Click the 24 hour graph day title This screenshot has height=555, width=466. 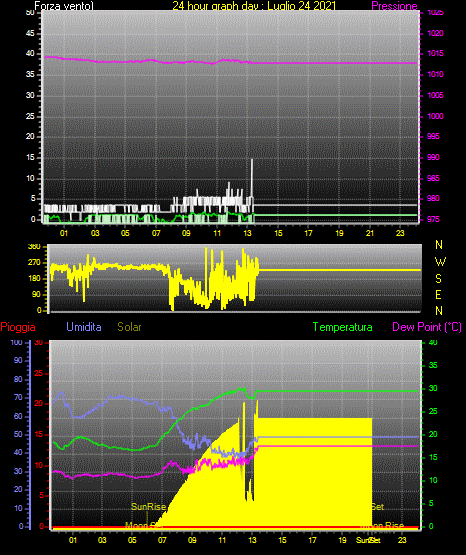(x=254, y=6)
